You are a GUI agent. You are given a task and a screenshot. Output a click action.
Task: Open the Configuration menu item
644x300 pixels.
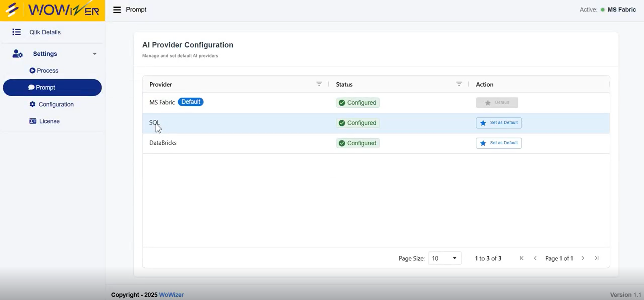coord(51,104)
